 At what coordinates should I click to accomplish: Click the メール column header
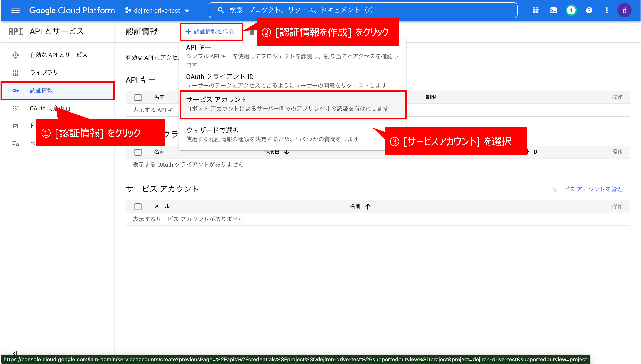162,206
